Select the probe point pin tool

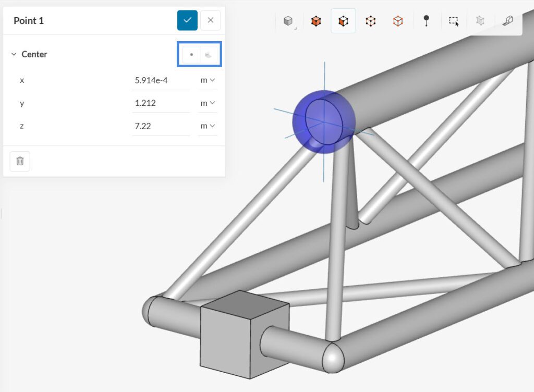click(x=426, y=21)
